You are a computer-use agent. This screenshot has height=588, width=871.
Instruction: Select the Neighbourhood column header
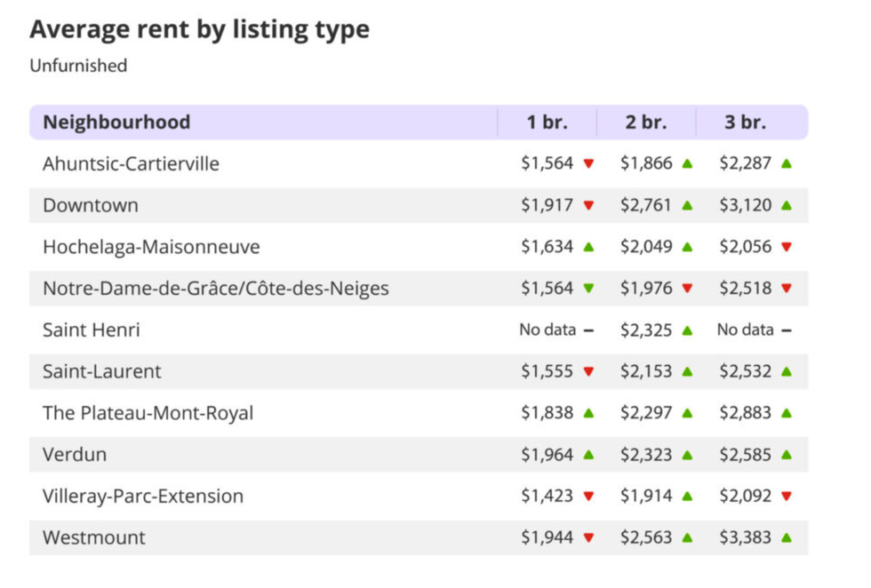click(x=116, y=123)
